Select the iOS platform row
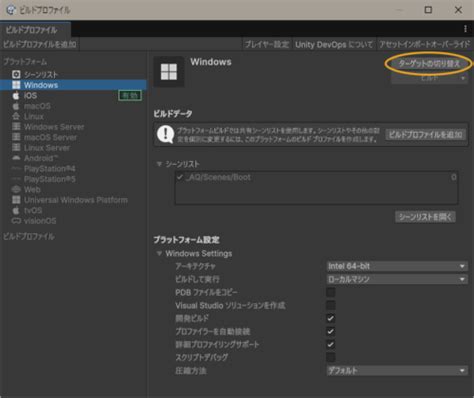The height and width of the screenshot is (398, 474). (x=73, y=95)
